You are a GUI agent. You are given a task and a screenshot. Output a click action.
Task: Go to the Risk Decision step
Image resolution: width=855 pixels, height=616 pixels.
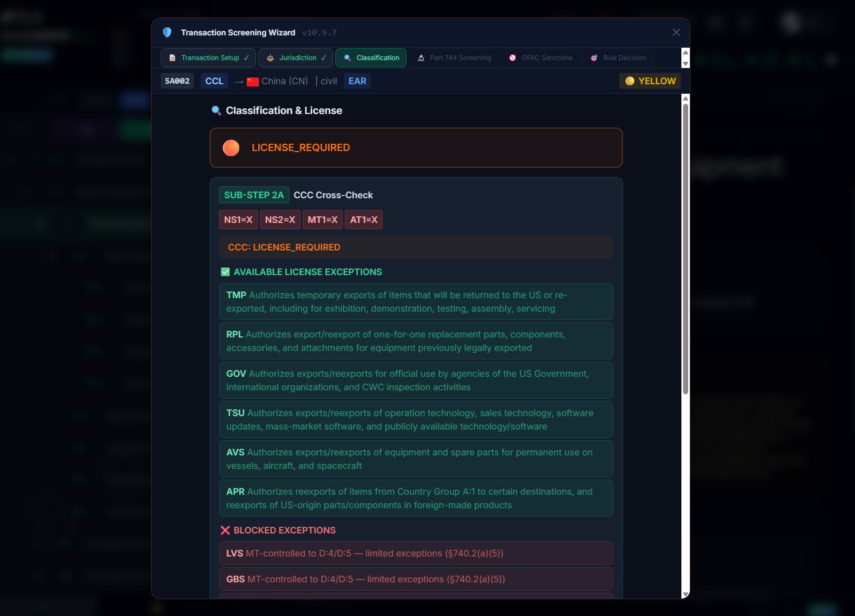(617, 58)
